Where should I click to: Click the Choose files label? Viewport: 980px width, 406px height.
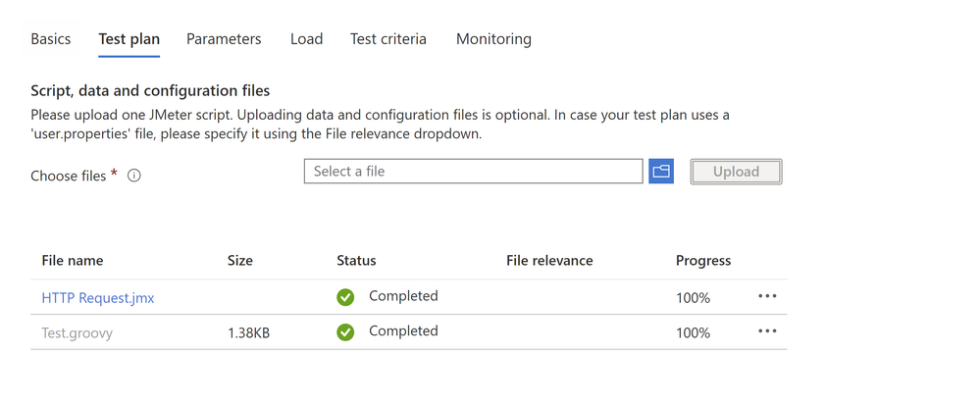point(69,177)
